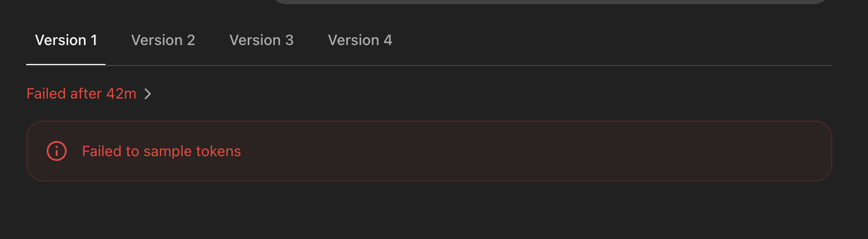Click the underlined active Version 1 label
This screenshot has height=239, width=868.
(66, 40)
